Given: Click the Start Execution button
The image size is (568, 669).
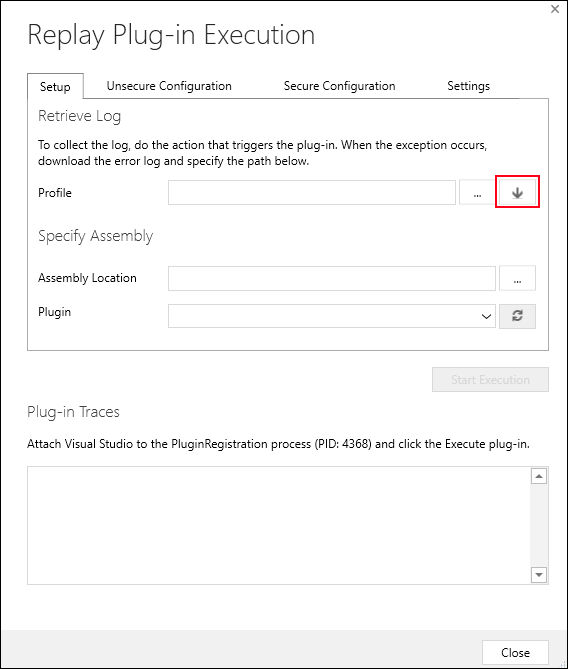Looking at the screenshot, I should (490, 379).
